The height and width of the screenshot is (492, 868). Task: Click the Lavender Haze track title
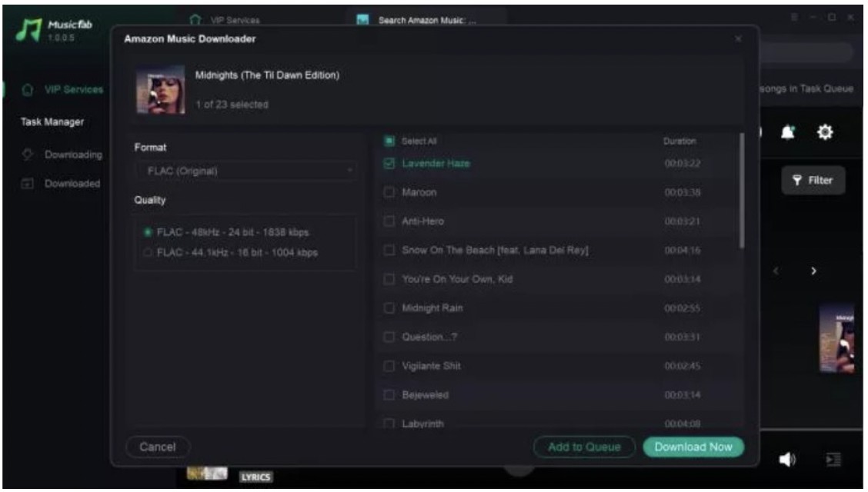coord(436,164)
